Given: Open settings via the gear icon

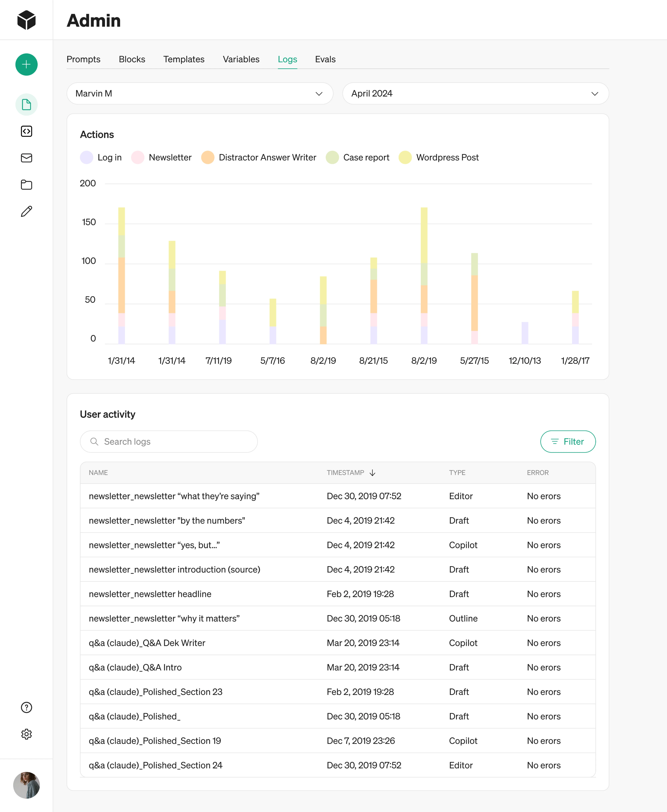Looking at the screenshot, I should tap(26, 734).
